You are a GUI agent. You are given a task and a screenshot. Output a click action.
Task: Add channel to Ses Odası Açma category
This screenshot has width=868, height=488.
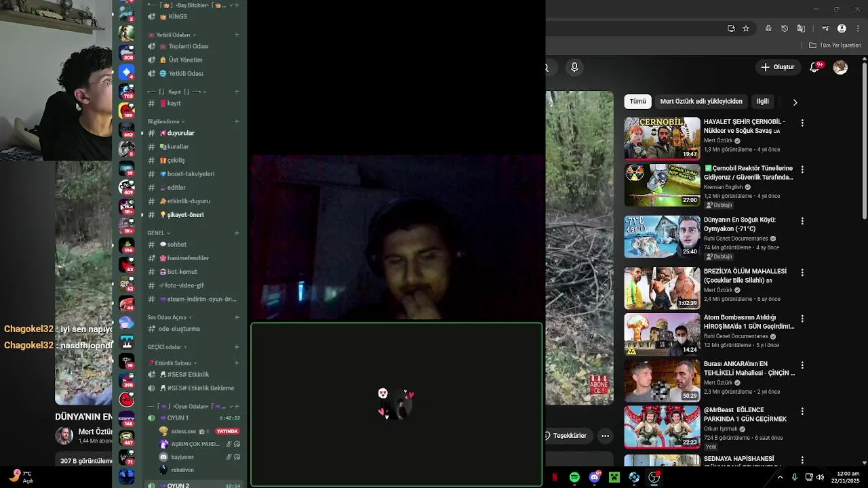coord(237,317)
